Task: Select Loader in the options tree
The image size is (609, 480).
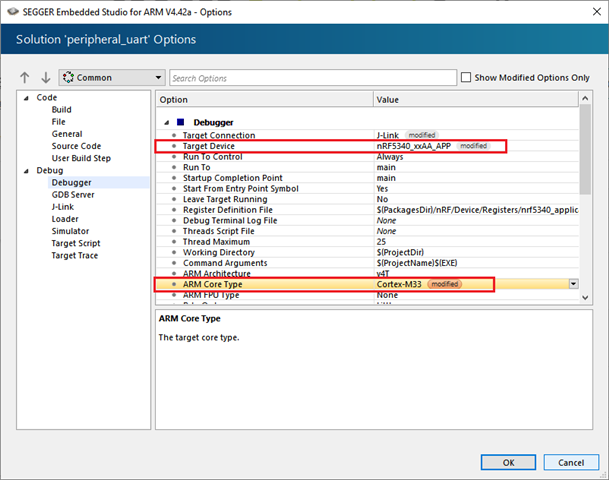Action: [x=65, y=219]
